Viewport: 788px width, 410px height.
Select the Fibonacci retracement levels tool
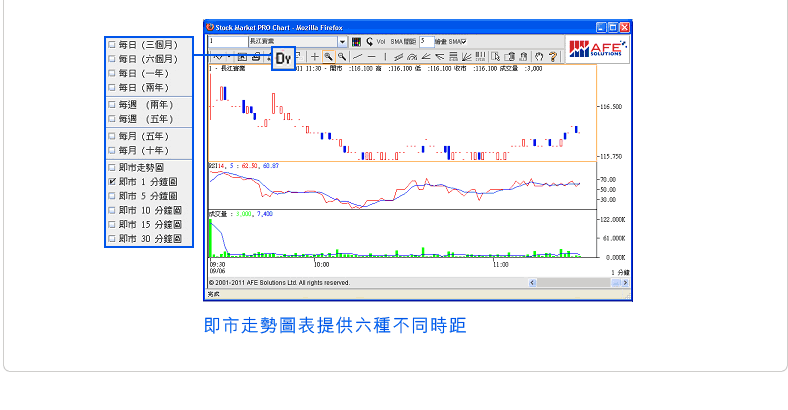[x=453, y=57]
